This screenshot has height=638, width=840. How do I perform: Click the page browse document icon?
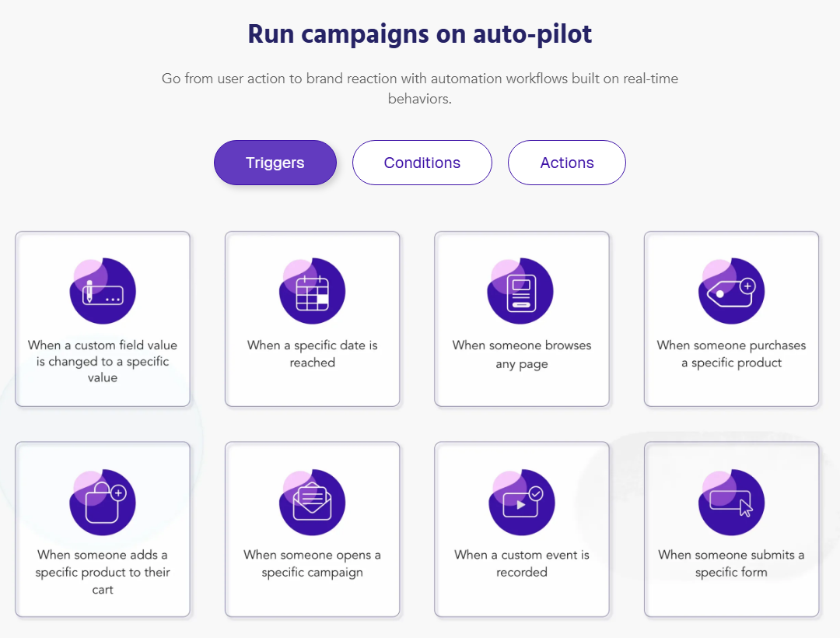pos(520,291)
